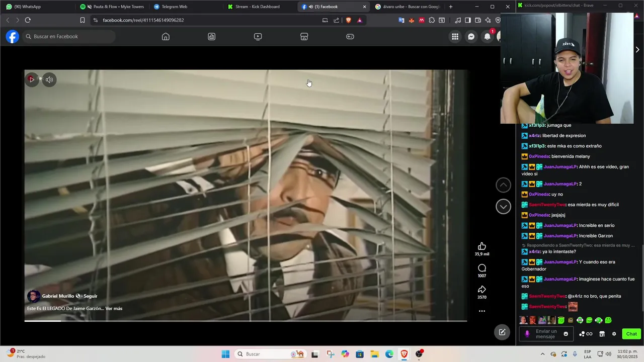Click the purple microphone icon in chat

click(x=527, y=334)
